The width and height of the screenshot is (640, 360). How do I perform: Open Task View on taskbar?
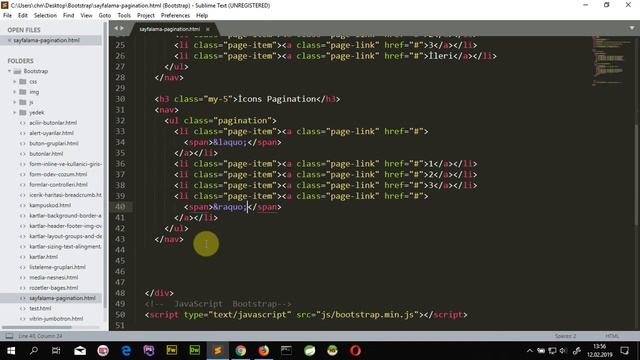[x=56, y=351]
